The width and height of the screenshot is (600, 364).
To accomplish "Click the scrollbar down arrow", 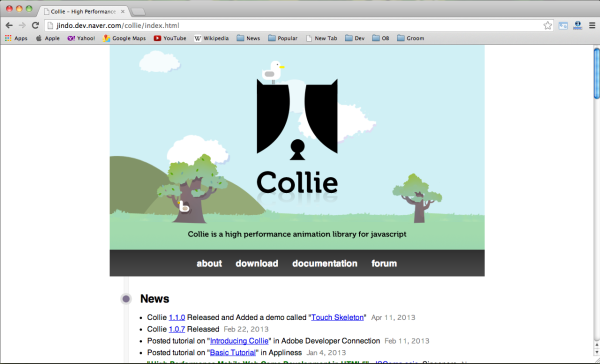I will [597, 353].
